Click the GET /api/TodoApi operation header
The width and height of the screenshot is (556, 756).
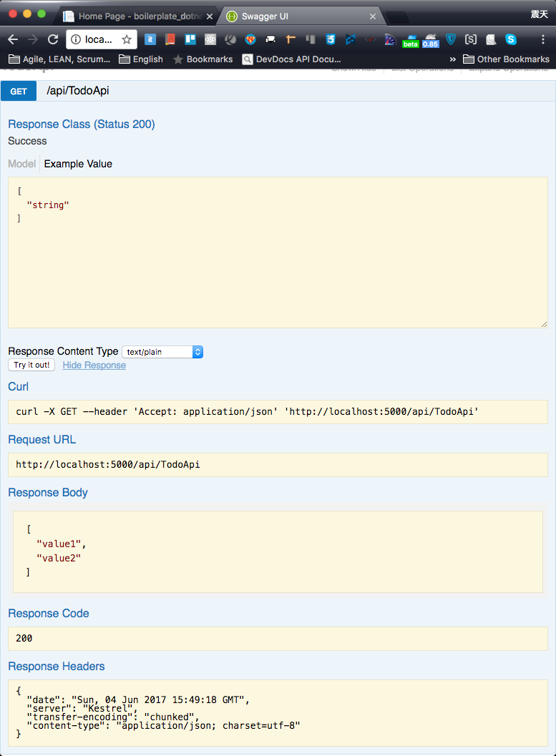tap(79, 91)
